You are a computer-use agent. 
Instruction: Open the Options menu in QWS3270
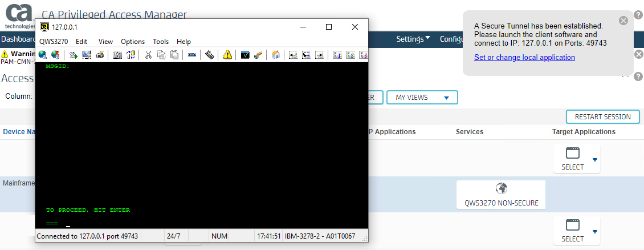[x=133, y=42]
